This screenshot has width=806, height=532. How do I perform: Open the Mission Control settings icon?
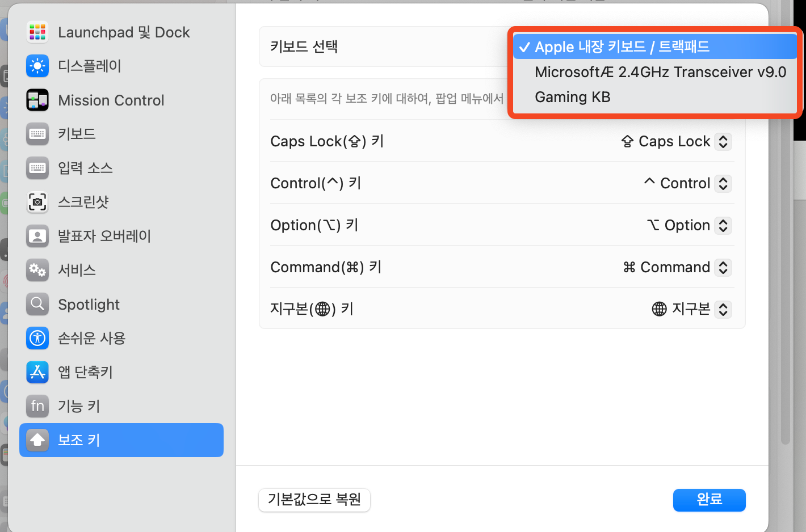[37, 100]
